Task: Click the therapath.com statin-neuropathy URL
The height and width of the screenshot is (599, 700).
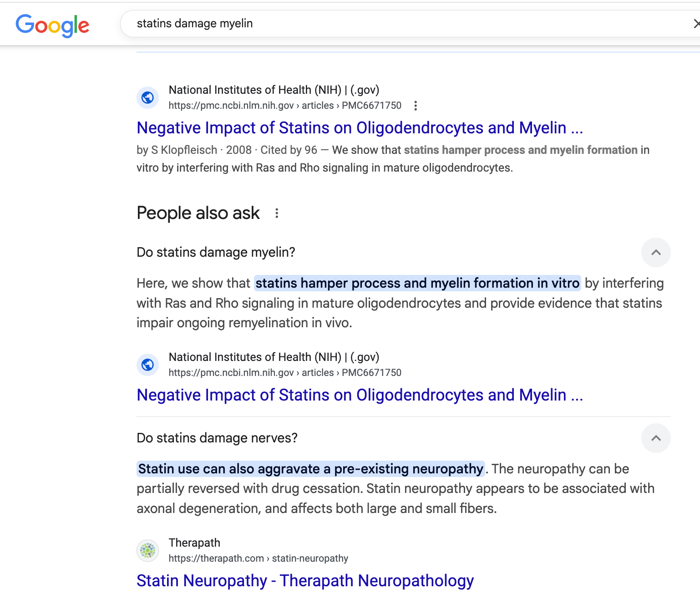Action: point(258,558)
